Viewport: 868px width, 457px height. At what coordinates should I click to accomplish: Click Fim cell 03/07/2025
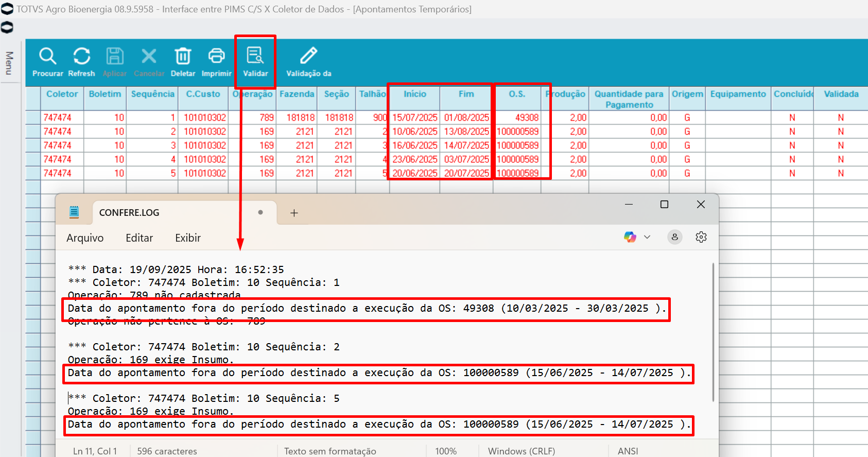[x=466, y=159]
